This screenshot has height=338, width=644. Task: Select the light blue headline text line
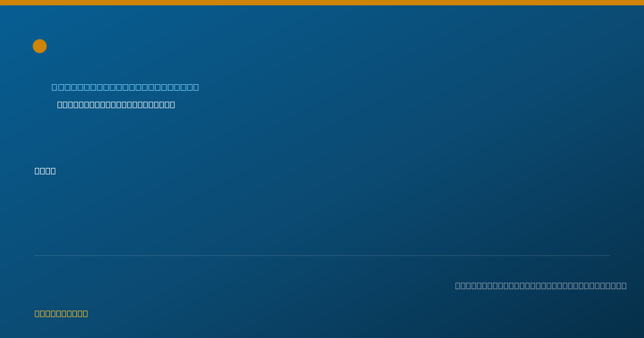(125, 87)
